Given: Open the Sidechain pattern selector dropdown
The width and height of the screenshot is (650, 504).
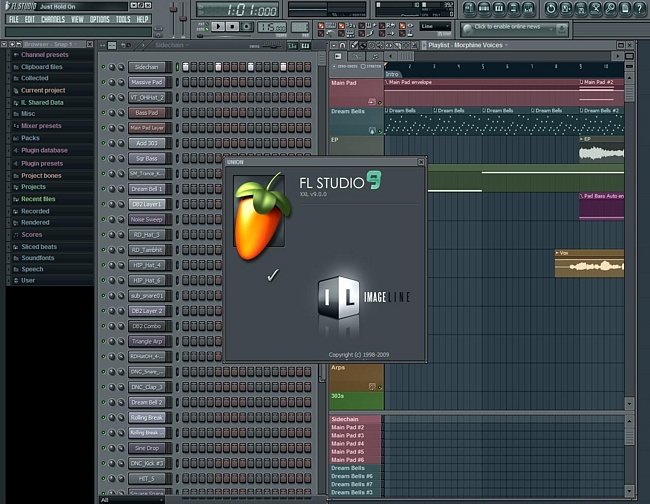Looking at the screenshot, I should pos(172,45).
